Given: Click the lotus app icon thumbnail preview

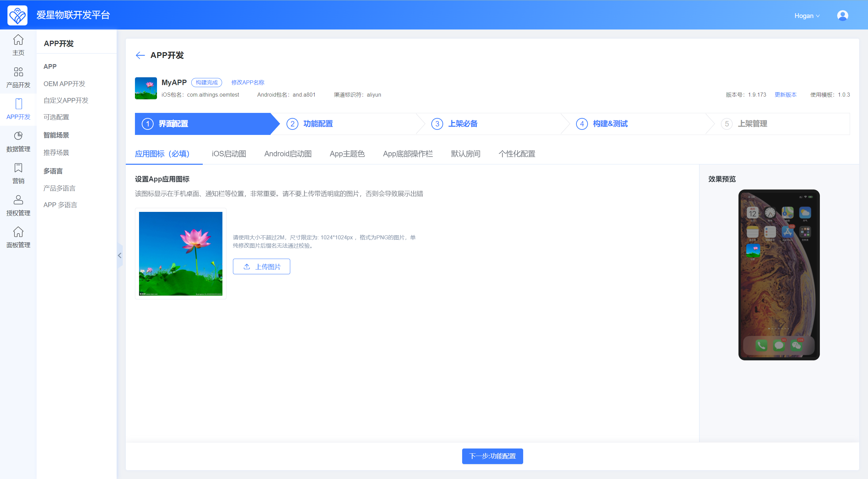Looking at the screenshot, I should (180, 254).
